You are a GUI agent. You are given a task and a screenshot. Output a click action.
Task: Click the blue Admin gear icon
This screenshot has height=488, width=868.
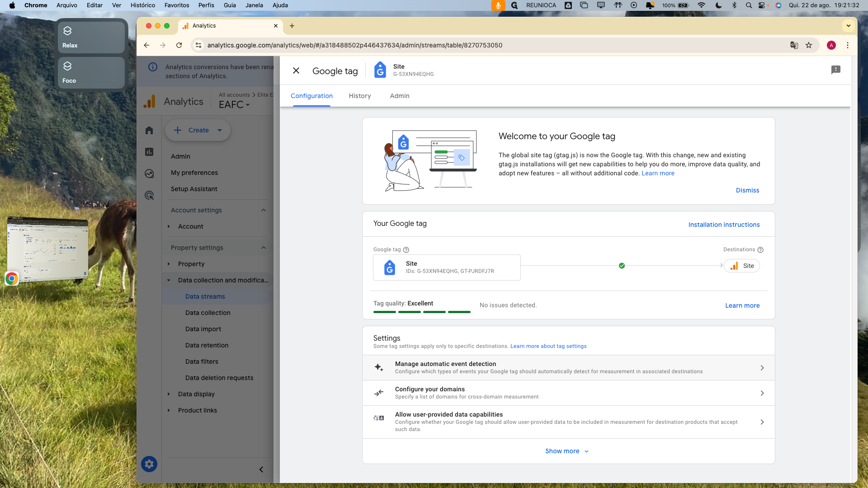point(149,464)
